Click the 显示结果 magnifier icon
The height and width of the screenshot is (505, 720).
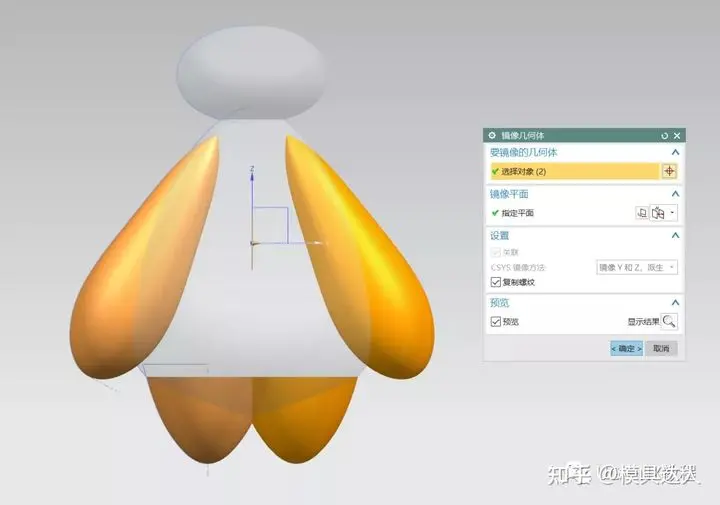coord(669,321)
